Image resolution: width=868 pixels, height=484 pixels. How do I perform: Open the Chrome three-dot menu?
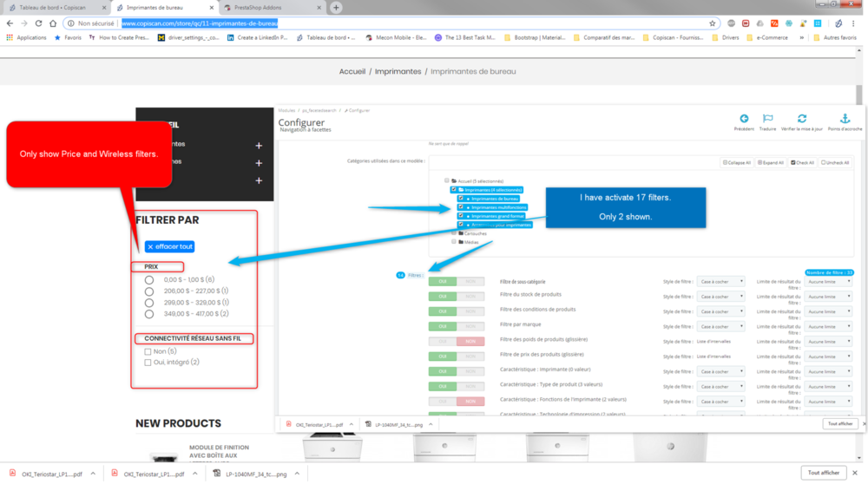click(853, 23)
